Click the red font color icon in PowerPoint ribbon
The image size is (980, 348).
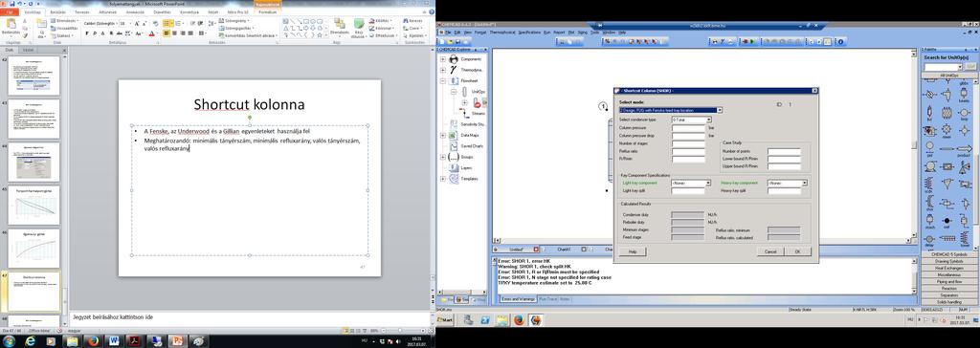point(152,33)
